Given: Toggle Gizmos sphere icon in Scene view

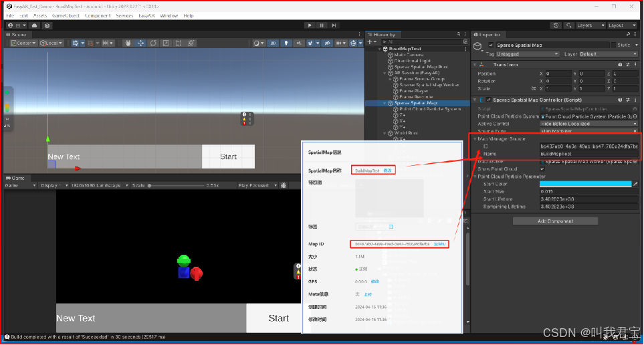Looking at the screenshot, I should coord(353,43).
